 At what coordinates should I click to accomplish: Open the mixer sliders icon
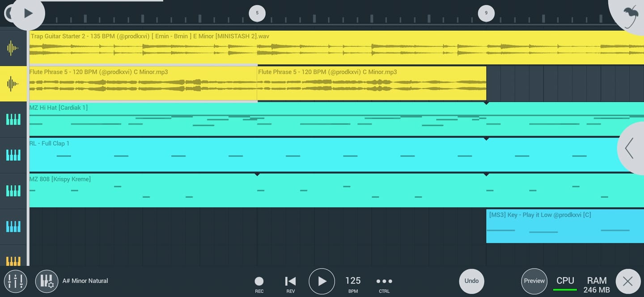(x=16, y=281)
